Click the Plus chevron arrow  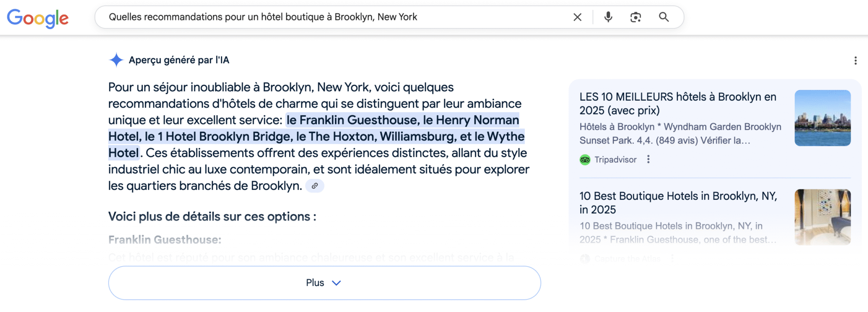(336, 283)
